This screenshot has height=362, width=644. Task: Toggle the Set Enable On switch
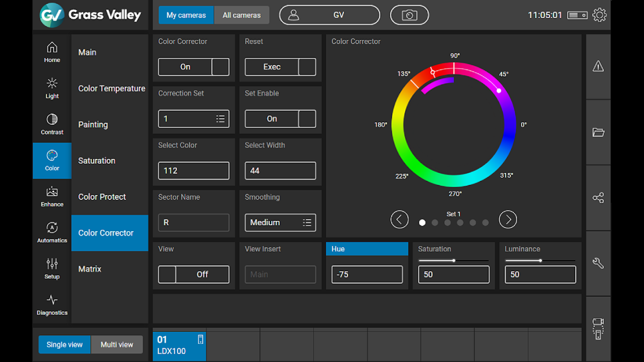coord(280,119)
